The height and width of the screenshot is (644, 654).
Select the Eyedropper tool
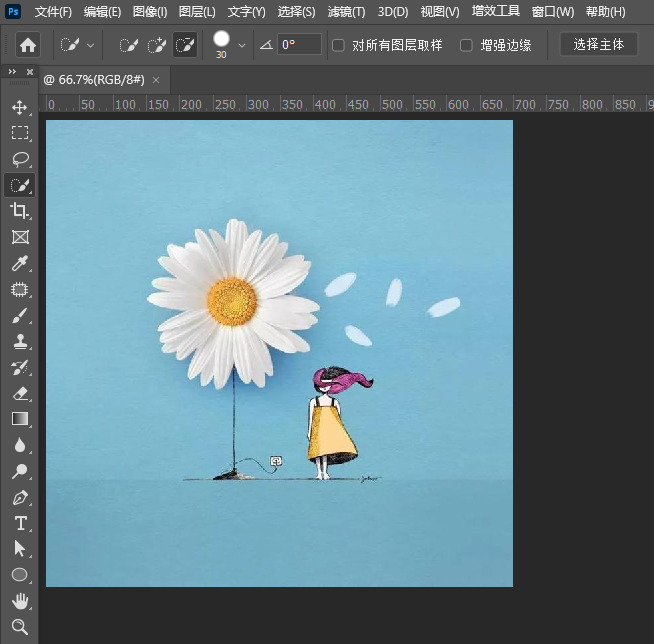coord(19,264)
